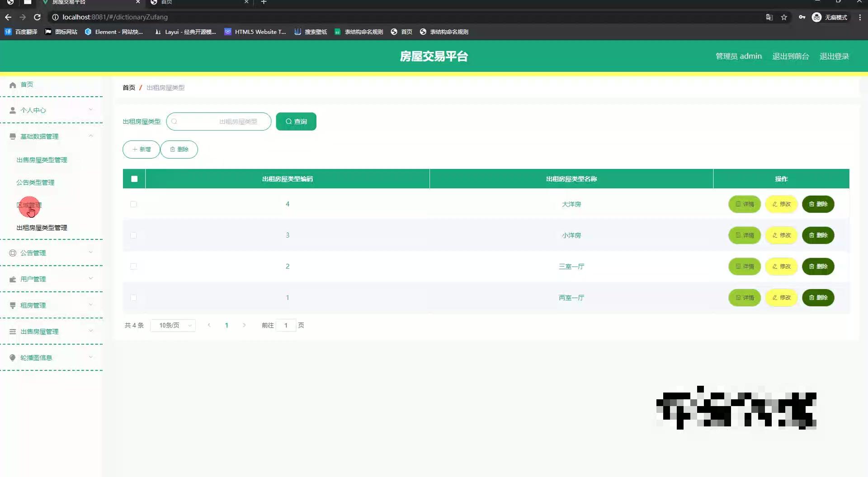
Task: Click the 查询 query button
Action: (296, 121)
